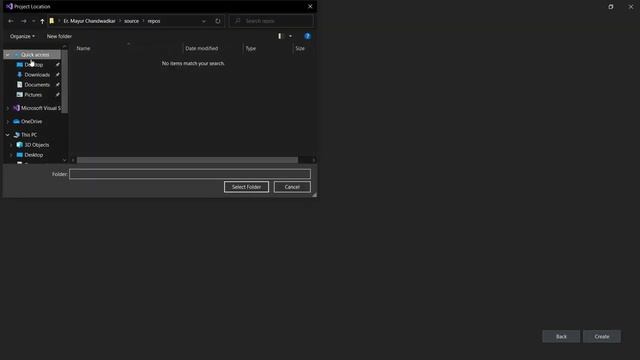The height and width of the screenshot is (360, 640).
Task: Select OneDrive in navigation pane
Action: click(x=31, y=122)
